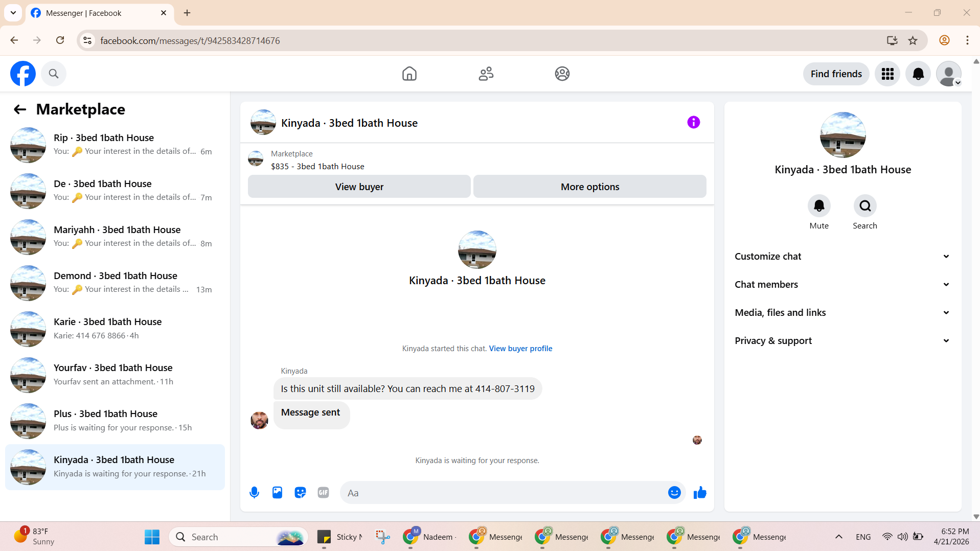This screenshot has height=551, width=980.
Task: Show hidden system tray icons
Action: pos(839,537)
